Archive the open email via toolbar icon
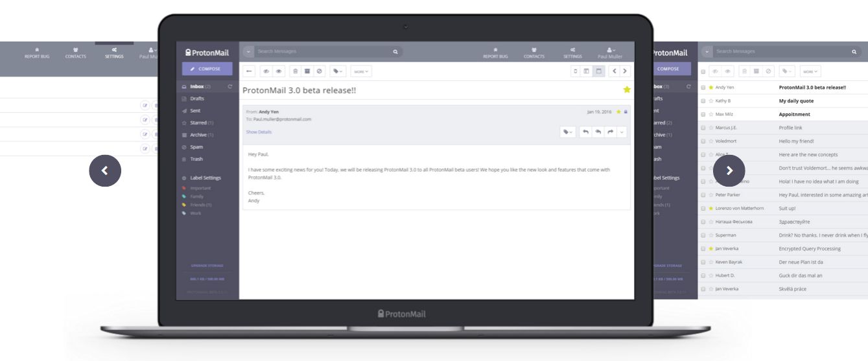Viewport: 868px width, 361px height. (x=307, y=71)
